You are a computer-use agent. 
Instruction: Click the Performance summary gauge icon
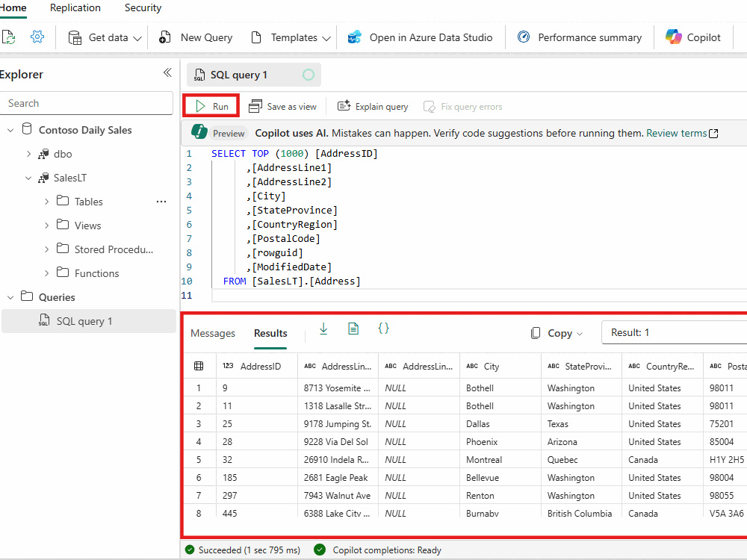coord(524,37)
